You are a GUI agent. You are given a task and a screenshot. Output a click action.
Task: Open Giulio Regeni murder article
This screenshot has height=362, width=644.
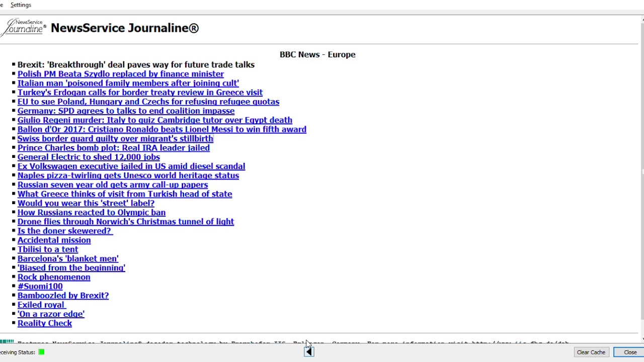coord(155,120)
